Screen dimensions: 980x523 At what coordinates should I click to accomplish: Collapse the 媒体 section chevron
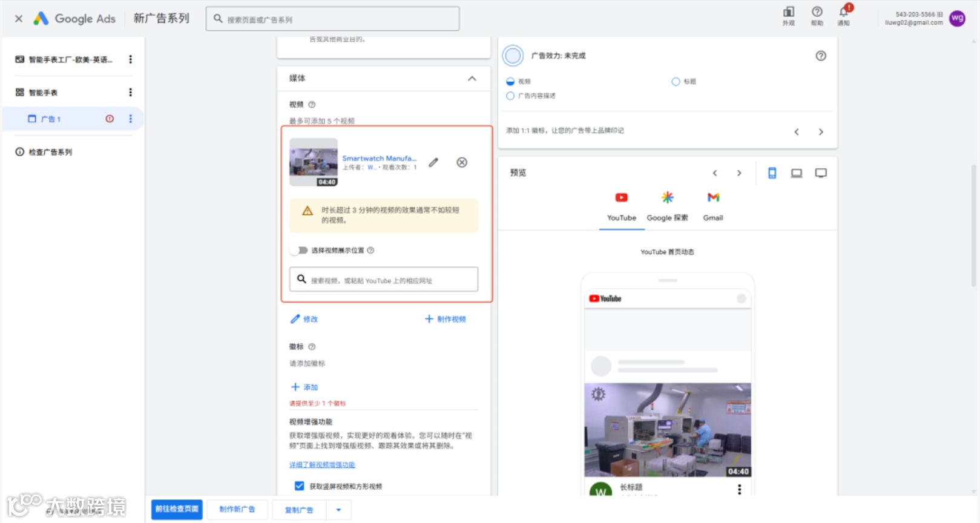[x=472, y=78]
